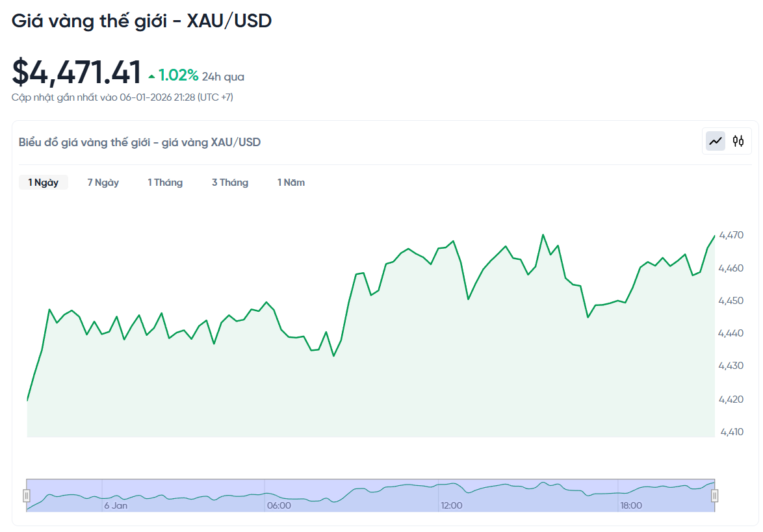
Task: Click the "6 Jan" label on the mini-timeline
Action: [x=115, y=505]
